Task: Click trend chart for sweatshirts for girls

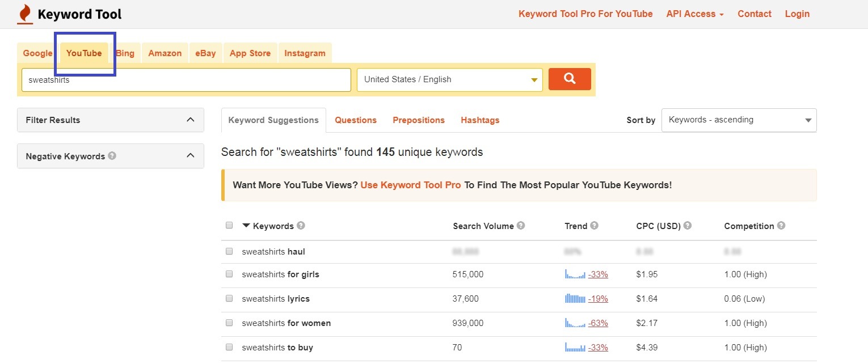Action: point(575,274)
